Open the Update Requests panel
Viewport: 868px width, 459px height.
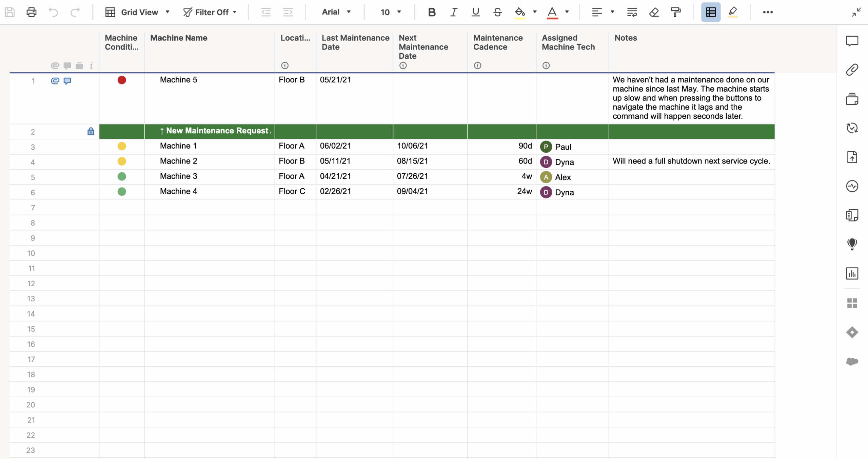tap(852, 128)
